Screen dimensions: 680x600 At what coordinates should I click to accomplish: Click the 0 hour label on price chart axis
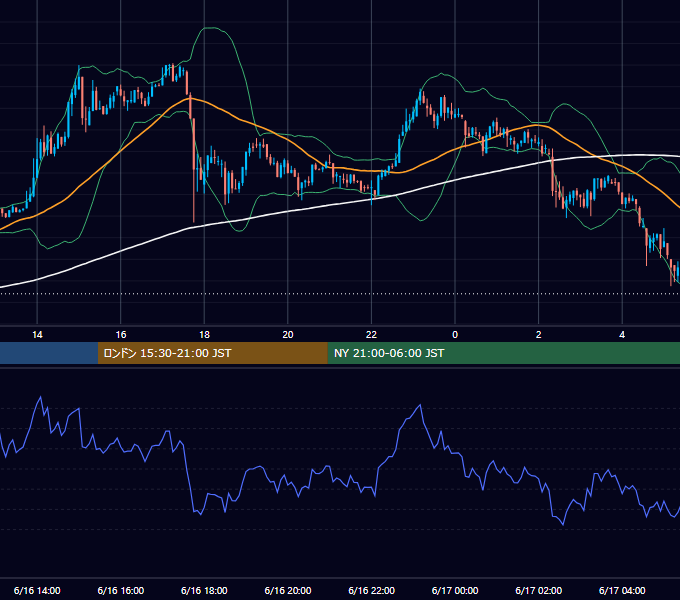pyautogui.click(x=455, y=335)
